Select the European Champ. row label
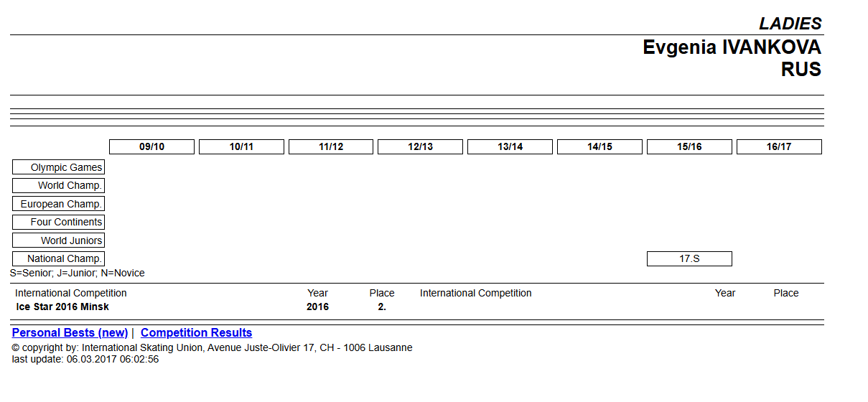Viewport: 868px width, 402px height. (58, 204)
